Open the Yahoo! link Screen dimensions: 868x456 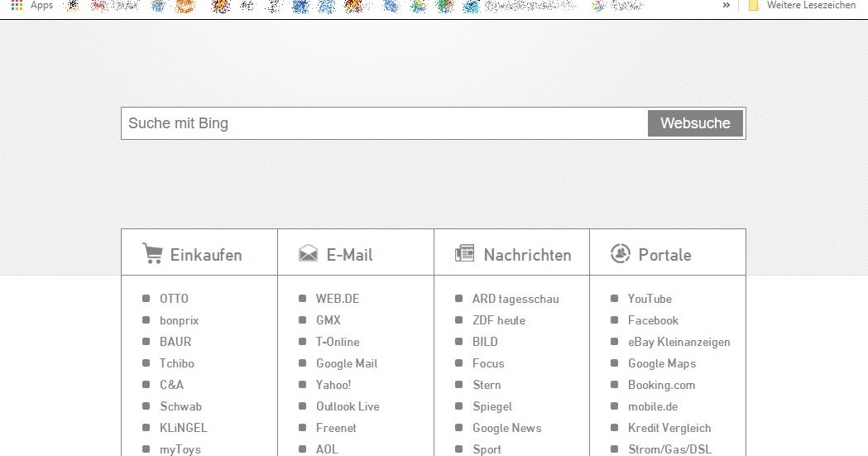click(x=333, y=385)
